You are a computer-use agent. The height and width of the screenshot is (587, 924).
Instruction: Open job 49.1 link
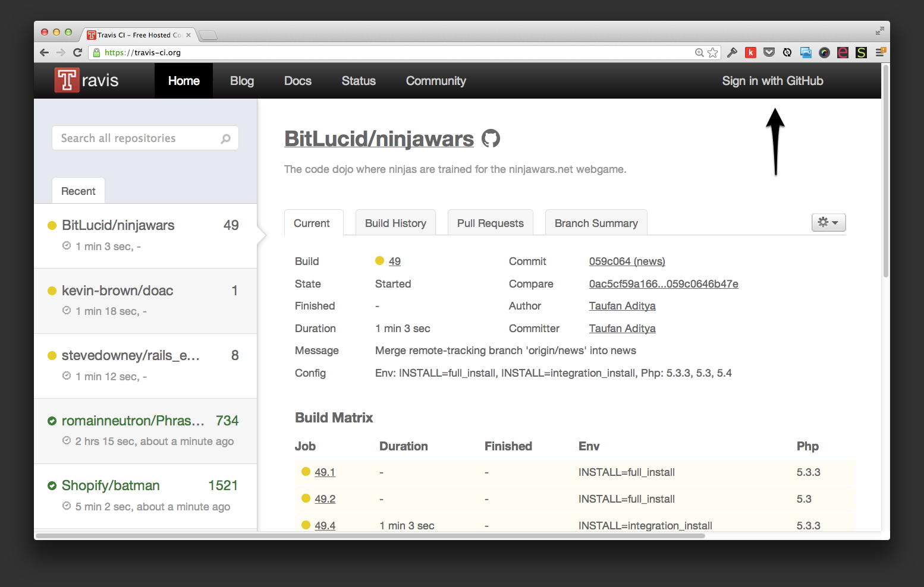[x=325, y=472]
